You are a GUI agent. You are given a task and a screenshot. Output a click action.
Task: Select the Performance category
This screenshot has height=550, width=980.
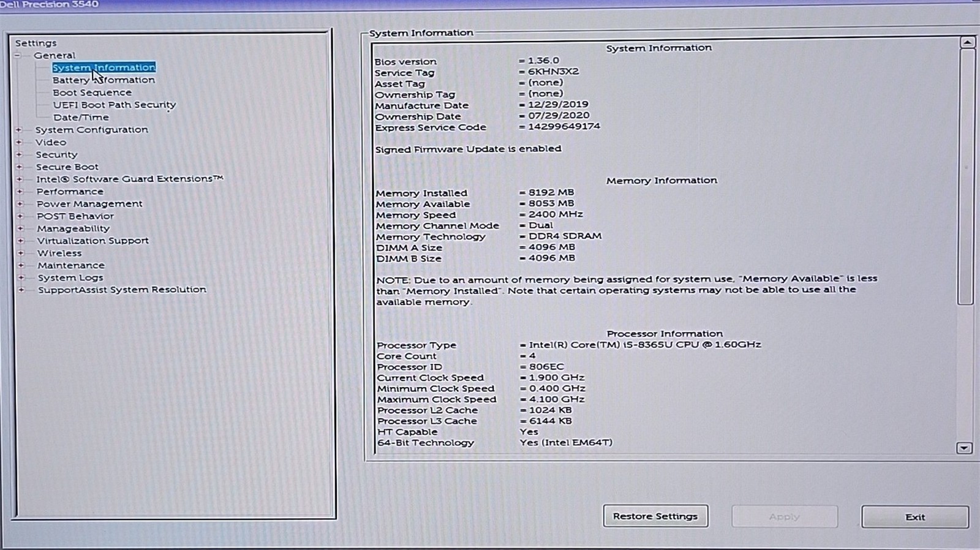point(70,192)
